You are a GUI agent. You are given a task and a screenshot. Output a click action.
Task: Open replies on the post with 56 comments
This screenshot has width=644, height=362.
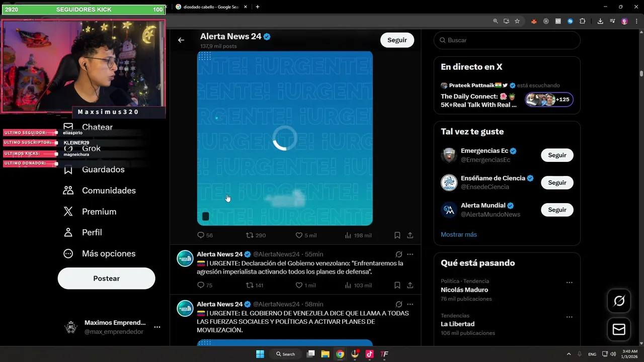[x=205, y=235]
